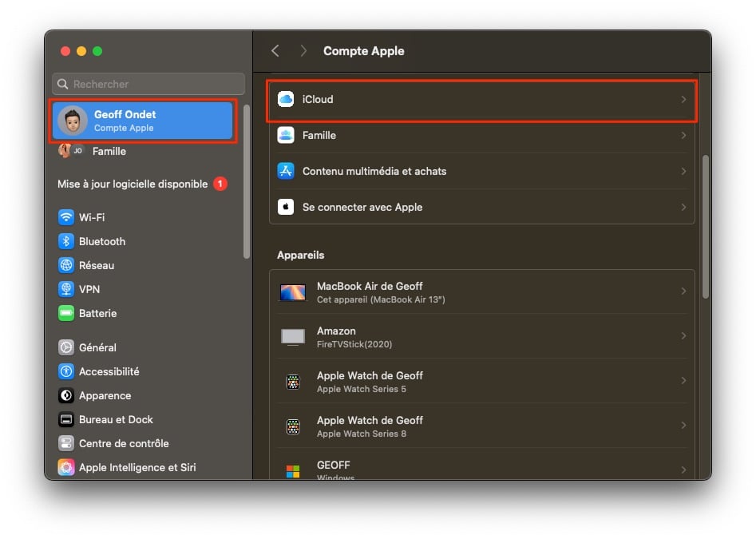Expand Apple Watch Series 8 chevron

tap(683, 426)
